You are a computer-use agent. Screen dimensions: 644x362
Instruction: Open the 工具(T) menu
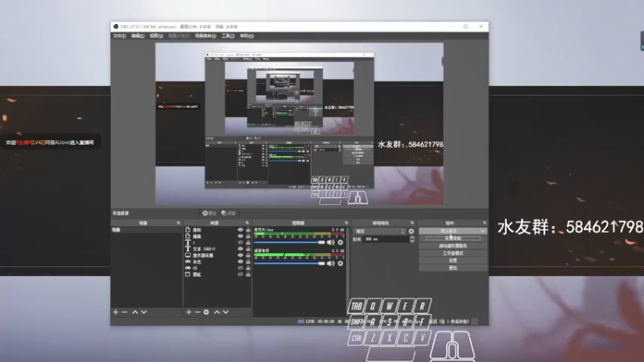click(x=228, y=36)
